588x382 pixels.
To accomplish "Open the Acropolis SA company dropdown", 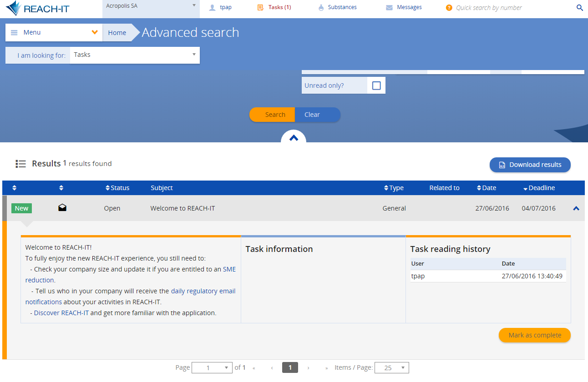I will (x=151, y=9).
